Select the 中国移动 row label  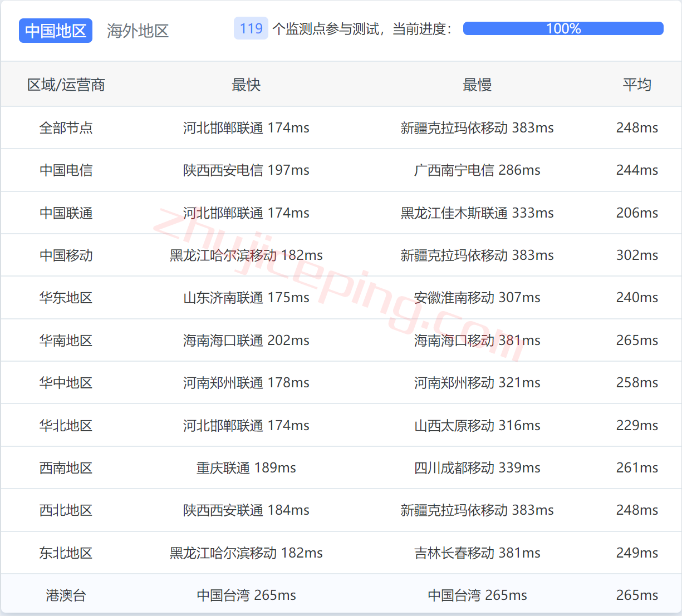click(66, 255)
